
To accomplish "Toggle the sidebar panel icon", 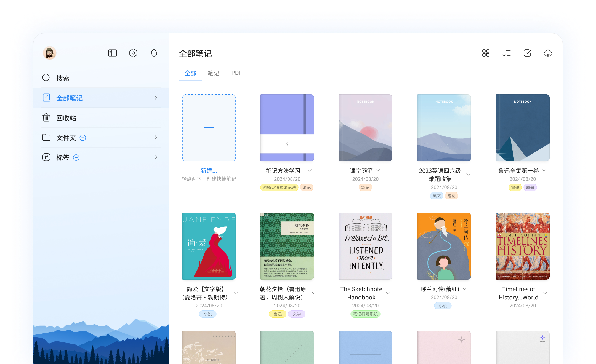I will click(x=112, y=53).
